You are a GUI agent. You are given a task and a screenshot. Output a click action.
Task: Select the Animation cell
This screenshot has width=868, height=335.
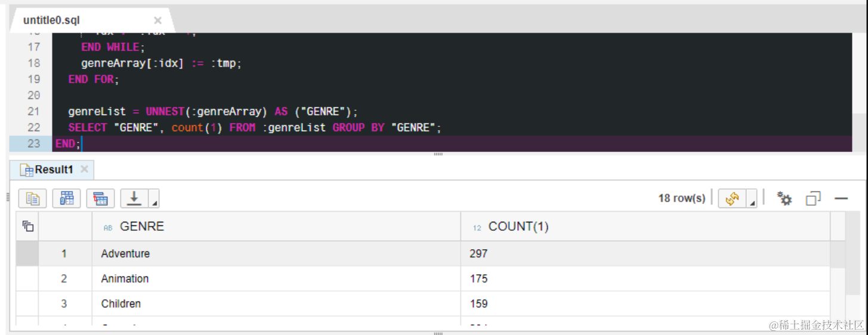tap(276, 279)
